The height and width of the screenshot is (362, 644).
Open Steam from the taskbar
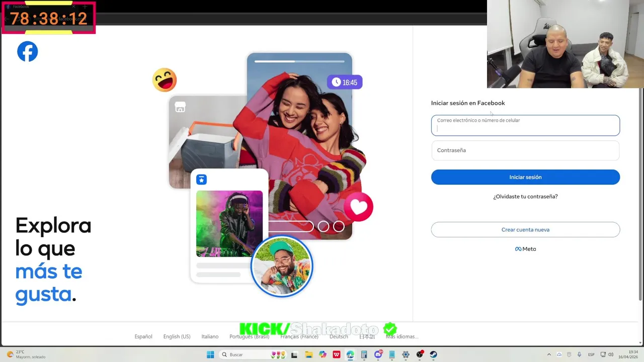[x=433, y=354]
